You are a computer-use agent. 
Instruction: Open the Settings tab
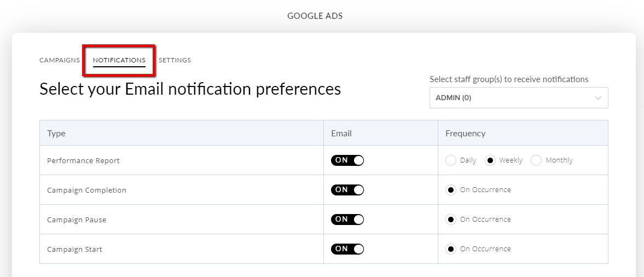175,60
